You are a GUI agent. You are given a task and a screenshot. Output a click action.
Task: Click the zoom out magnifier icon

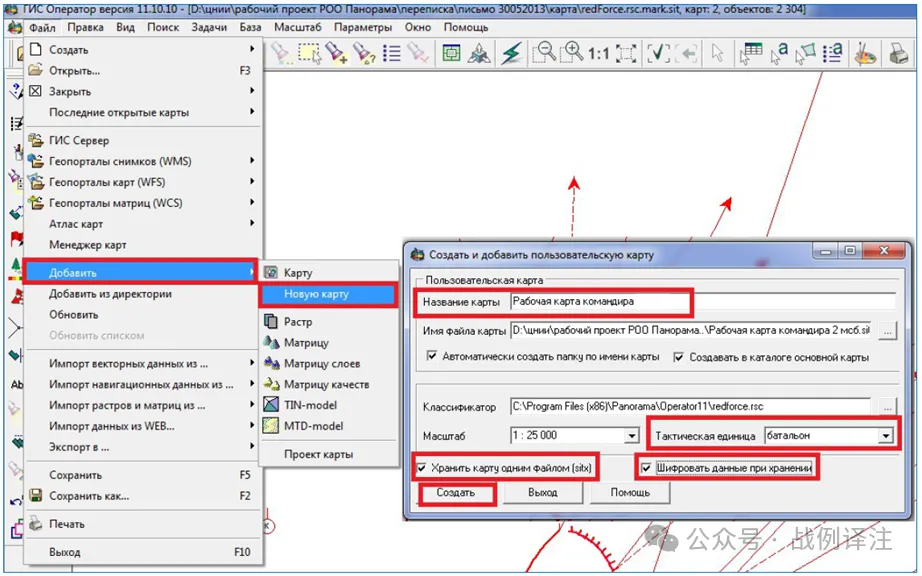(x=544, y=53)
